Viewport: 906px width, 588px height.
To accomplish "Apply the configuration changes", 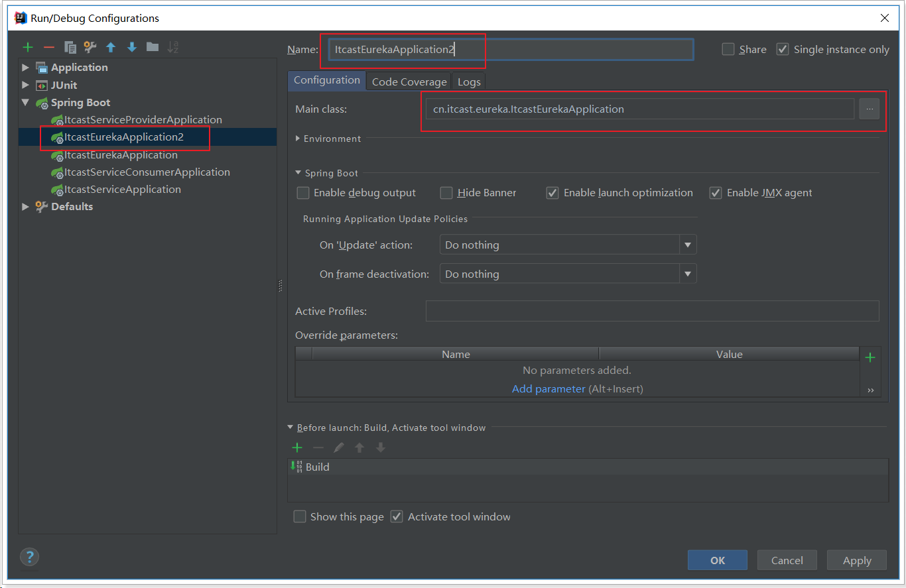I will click(x=857, y=560).
